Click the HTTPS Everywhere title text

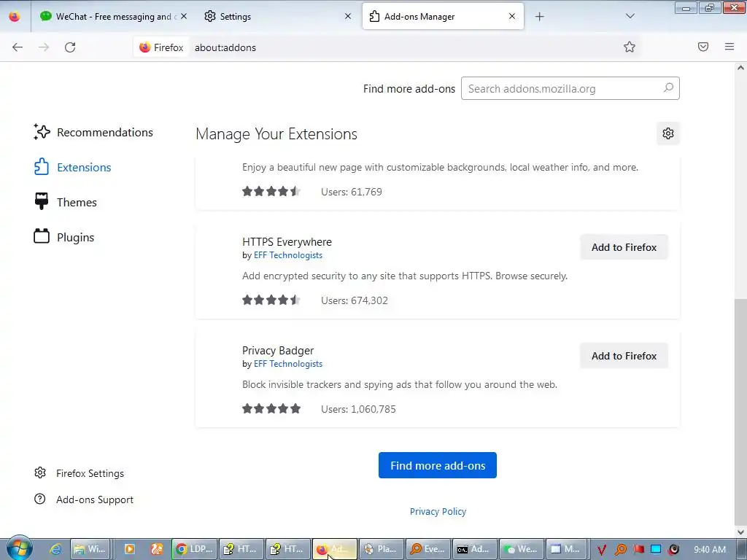coord(287,242)
